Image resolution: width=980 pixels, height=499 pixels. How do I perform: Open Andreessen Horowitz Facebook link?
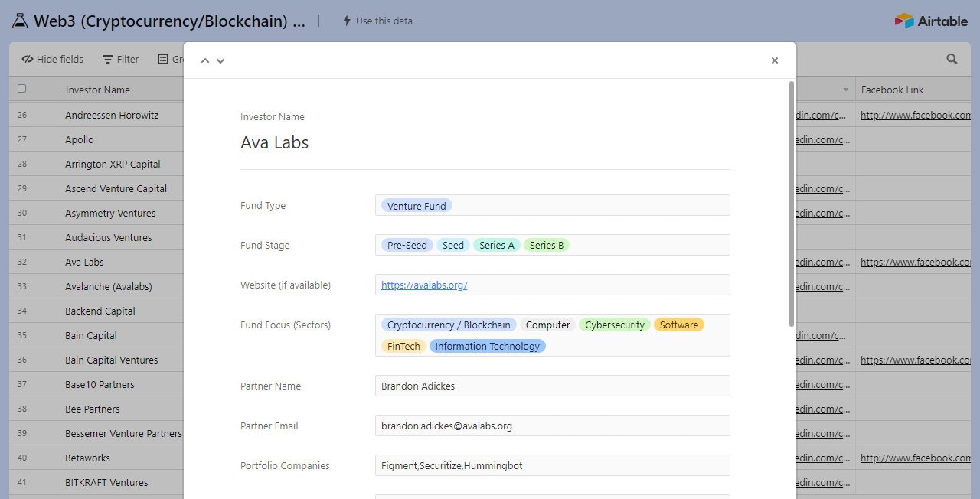pos(916,115)
